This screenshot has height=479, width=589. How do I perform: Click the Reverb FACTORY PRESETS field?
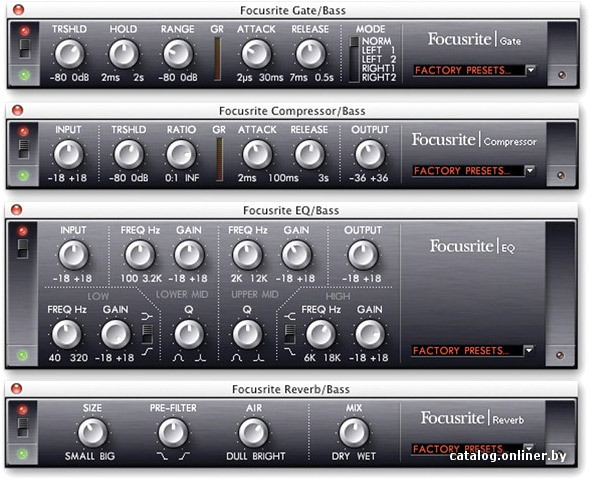[467, 449]
